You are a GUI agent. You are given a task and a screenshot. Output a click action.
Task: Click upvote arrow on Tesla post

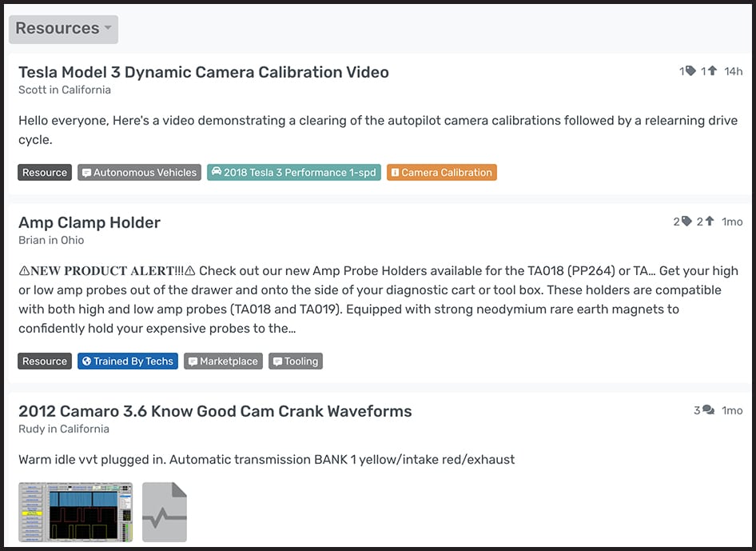tap(713, 71)
